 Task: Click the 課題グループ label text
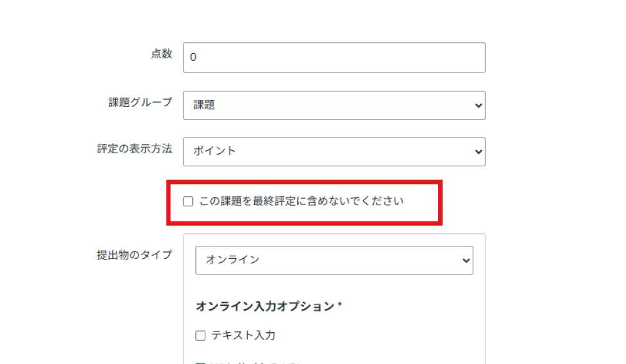pos(140,103)
